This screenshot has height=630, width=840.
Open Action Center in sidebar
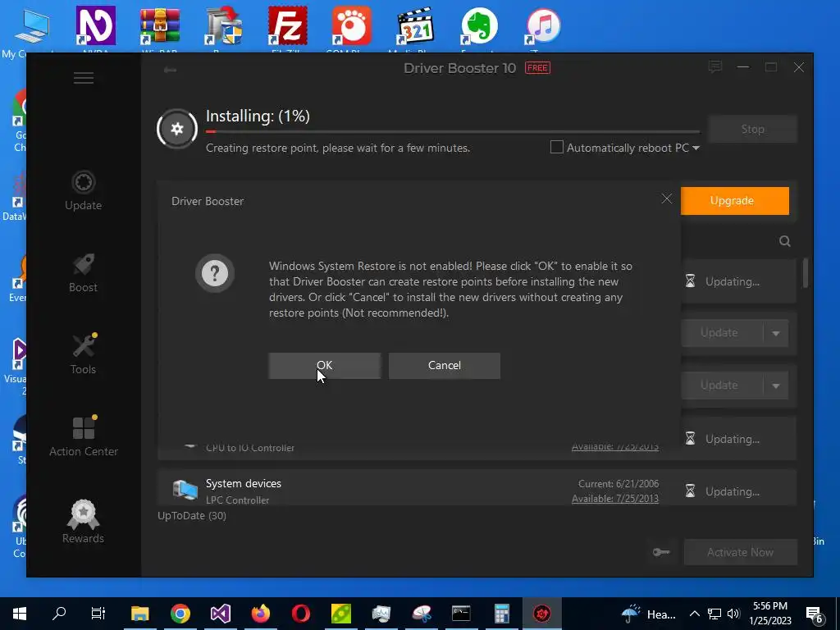point(84,436)
